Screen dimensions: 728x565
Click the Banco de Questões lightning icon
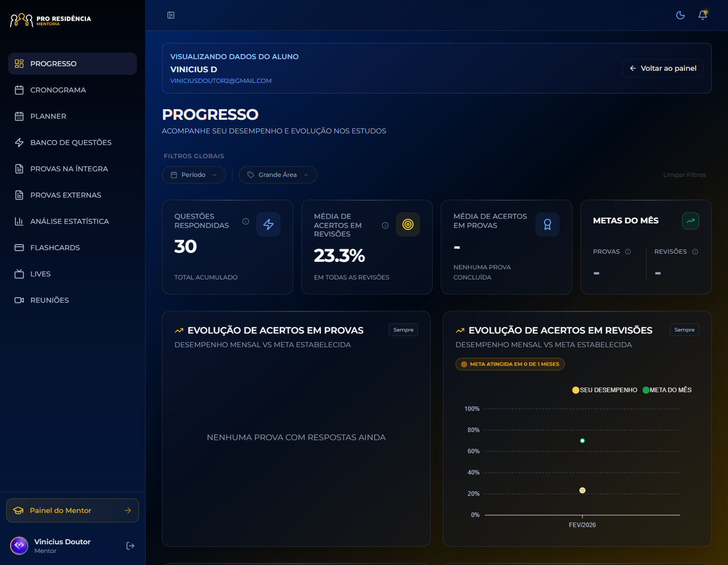pyautogui.click(x=19, y=143)
